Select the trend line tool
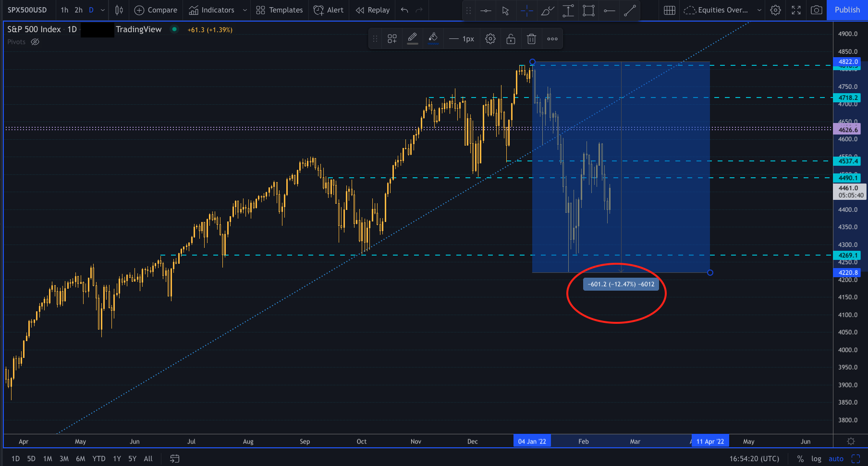The image size is (868, 466). [x=630, y=10]
